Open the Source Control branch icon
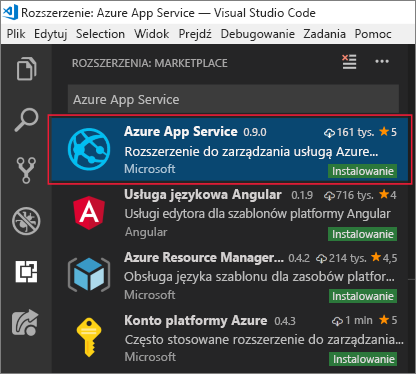 pos(26,170)
